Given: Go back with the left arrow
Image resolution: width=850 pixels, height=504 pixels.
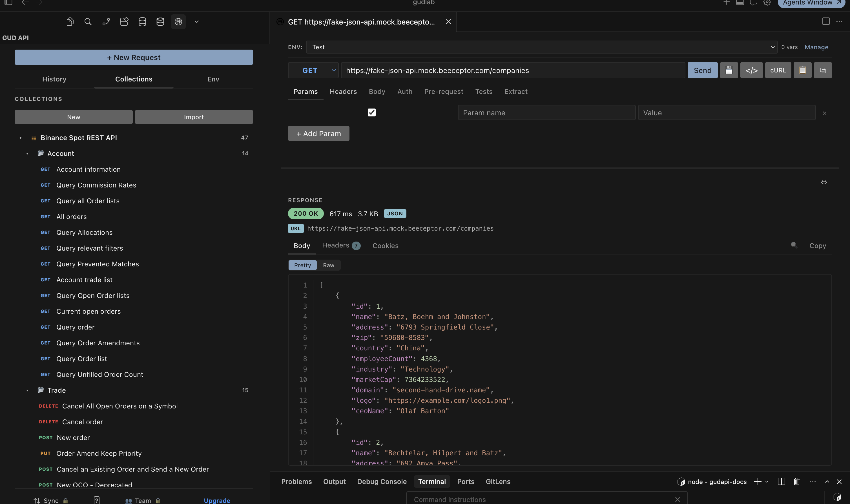Looking at the screenshot, I should click(25, 3).
